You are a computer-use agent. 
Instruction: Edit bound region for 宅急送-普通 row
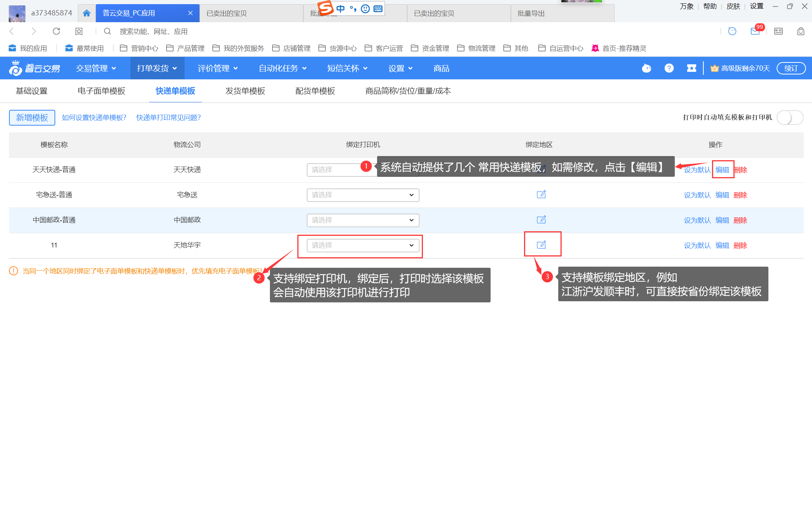pyautogui.click(x=541, y=195)
